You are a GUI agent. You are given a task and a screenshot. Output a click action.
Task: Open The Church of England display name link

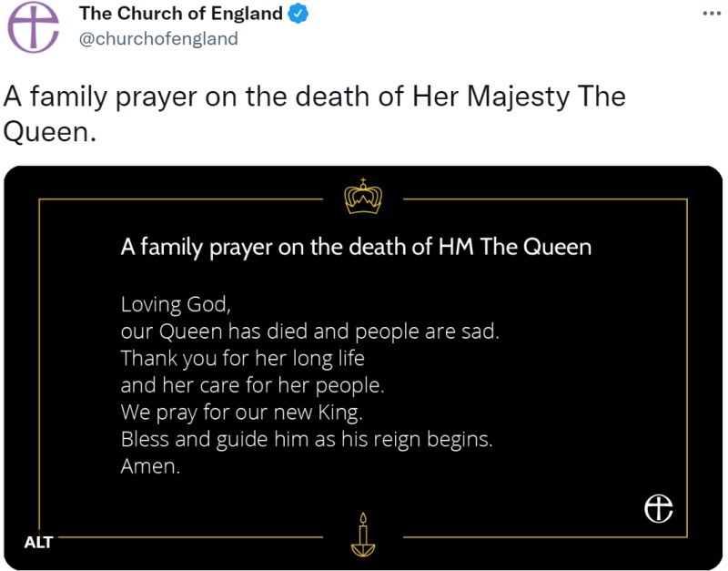[181, 14]
